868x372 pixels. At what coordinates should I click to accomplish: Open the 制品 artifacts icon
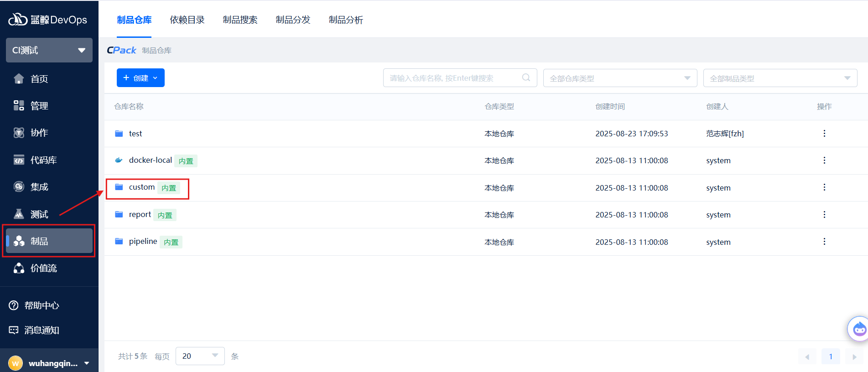(x=19, y=241)
